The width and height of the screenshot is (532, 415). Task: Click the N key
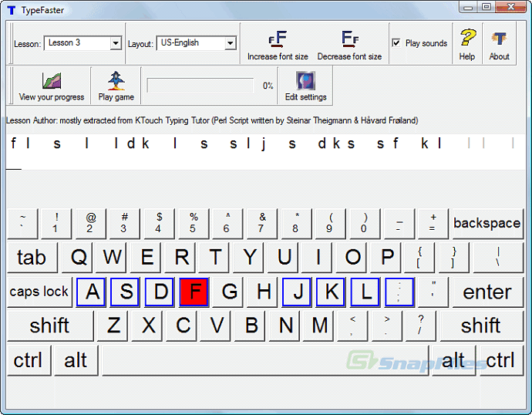point(284,326)
